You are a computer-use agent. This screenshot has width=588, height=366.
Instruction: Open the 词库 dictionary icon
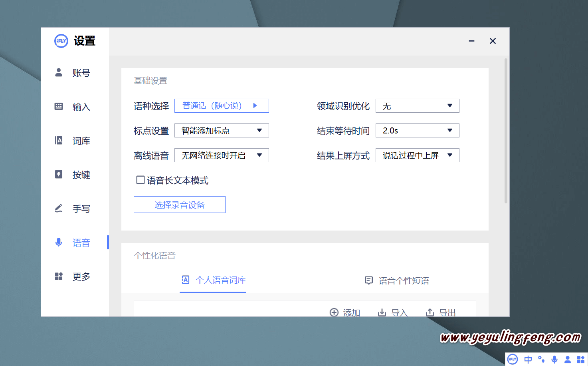[59, 140]
